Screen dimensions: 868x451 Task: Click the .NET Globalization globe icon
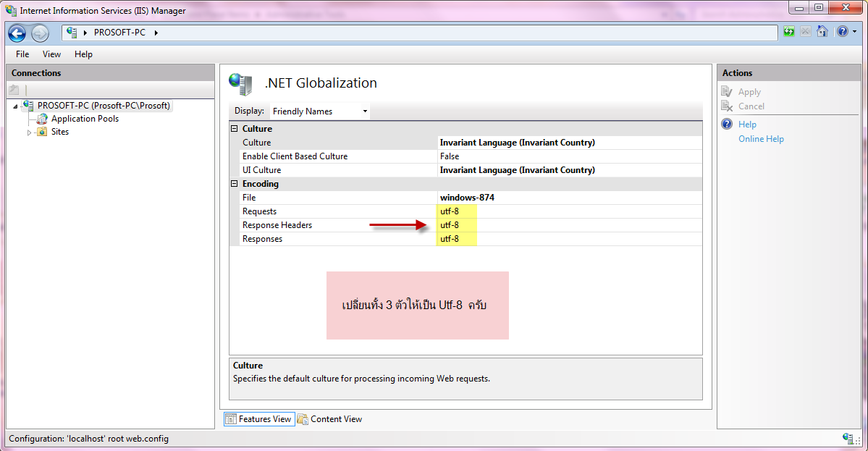pos(241,84)
